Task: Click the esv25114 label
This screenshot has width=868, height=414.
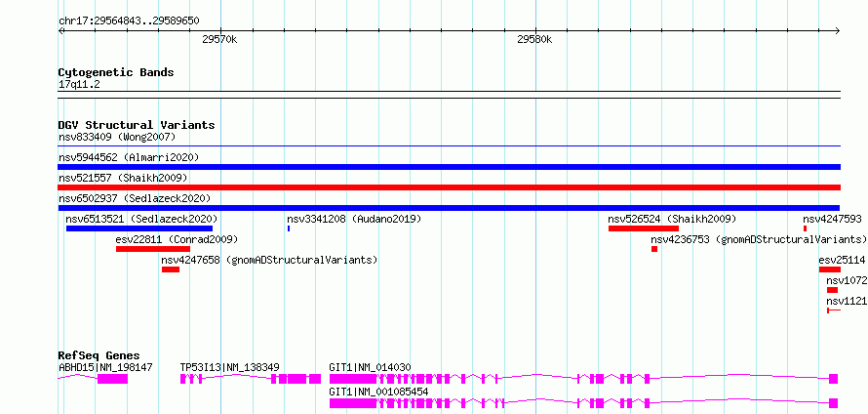Action: click(x=842, y=260)
